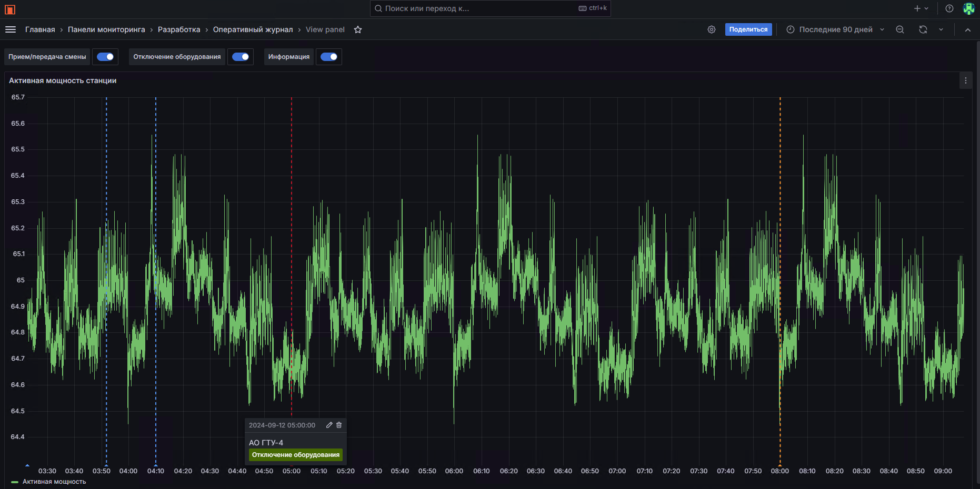Open dashboard settings gear
Viewport: 980px width, 489px height.
[x=711, y=29]
